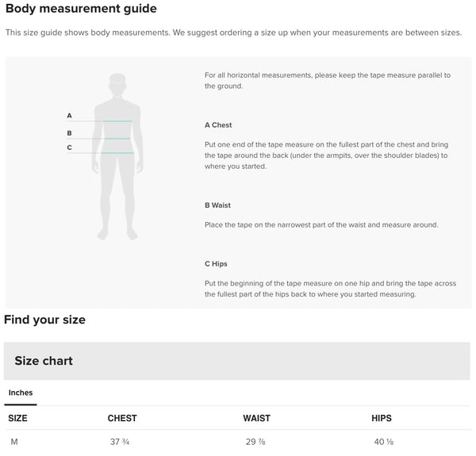The image size is (476, 456).
Task: Click the HIPS column header
Action: (382, 418)
